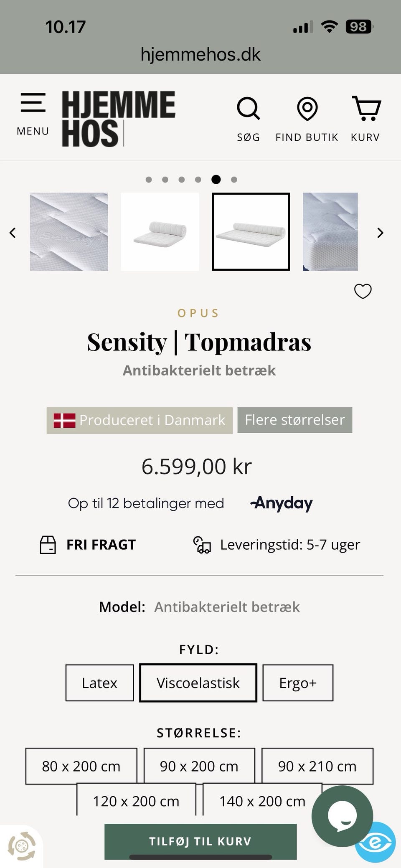Jump to last carousel dot

[234, 180]
